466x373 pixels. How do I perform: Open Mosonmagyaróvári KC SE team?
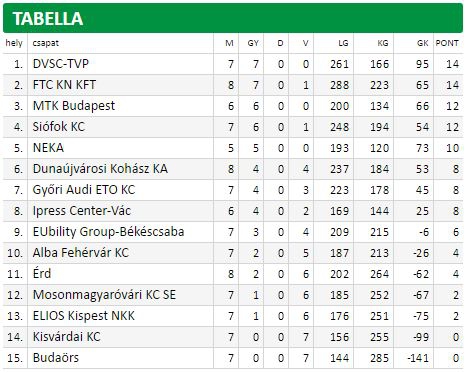(104, 295)
